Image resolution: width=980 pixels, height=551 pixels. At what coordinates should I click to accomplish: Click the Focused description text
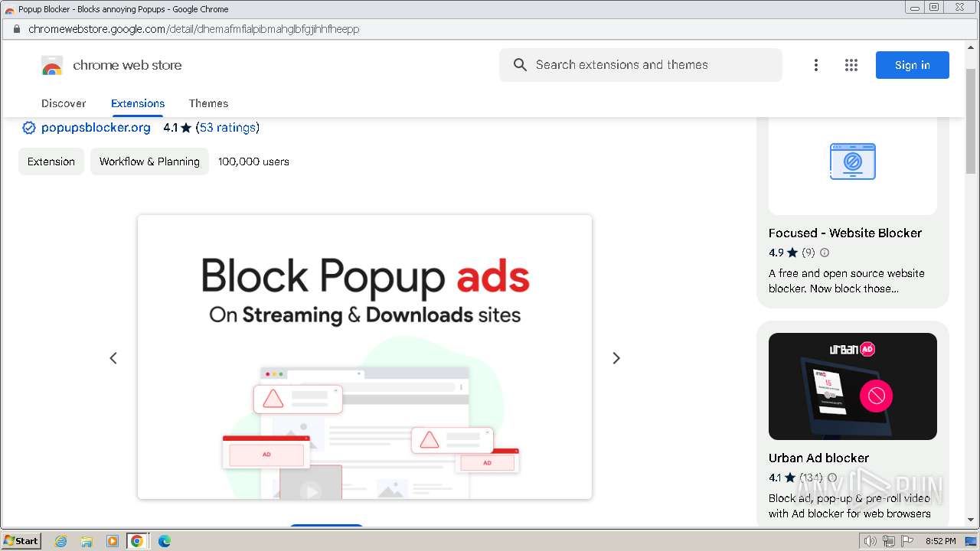pyautogui.click(x=847, y=281)
